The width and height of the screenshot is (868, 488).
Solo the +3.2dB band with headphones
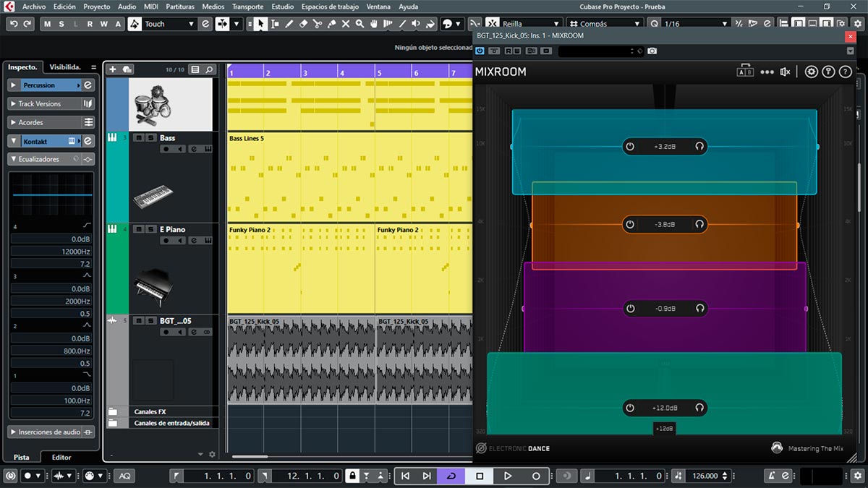coord(699,146)
